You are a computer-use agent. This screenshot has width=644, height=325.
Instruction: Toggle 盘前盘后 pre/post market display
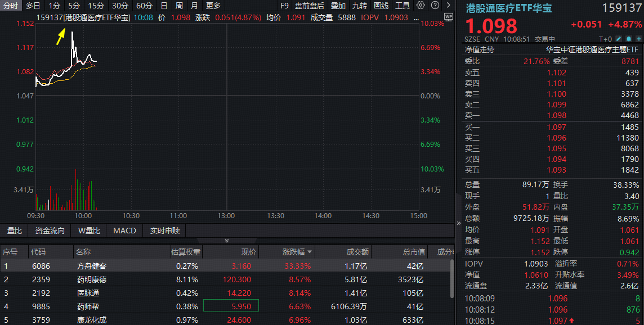pyautogui.click(x=309, y=6)
